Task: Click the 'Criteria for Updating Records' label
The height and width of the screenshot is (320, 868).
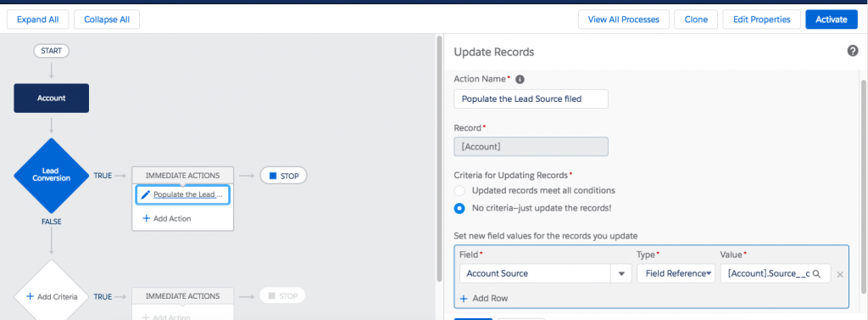Action: tap(511, 175)
